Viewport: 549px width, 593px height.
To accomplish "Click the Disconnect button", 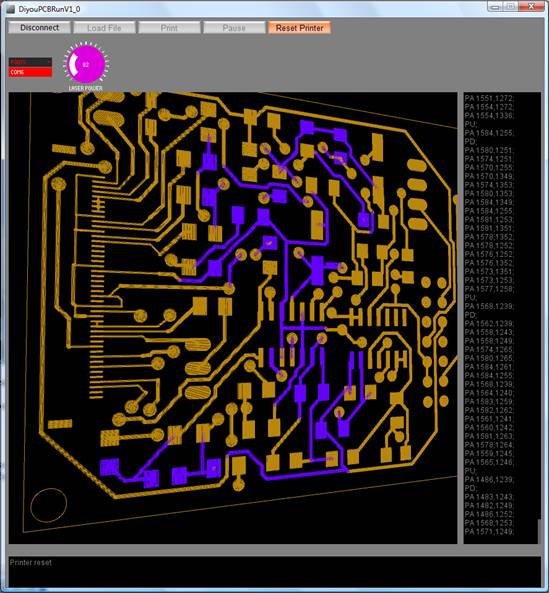I will pos(40,28).
